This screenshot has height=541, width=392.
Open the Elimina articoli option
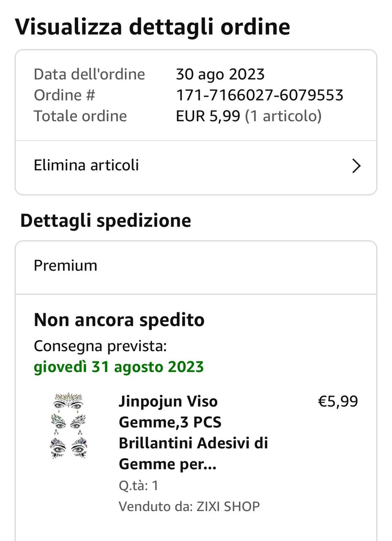point(86,165)
